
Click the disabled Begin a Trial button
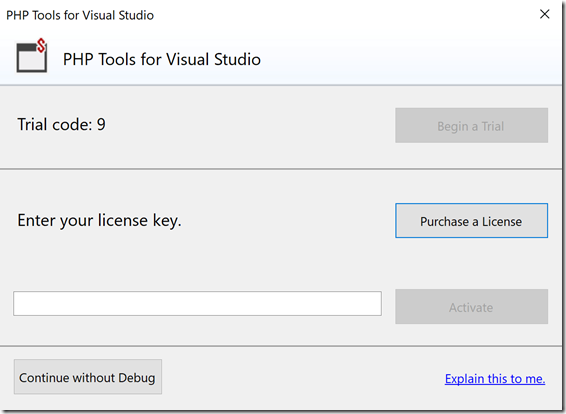pos(471,125)
